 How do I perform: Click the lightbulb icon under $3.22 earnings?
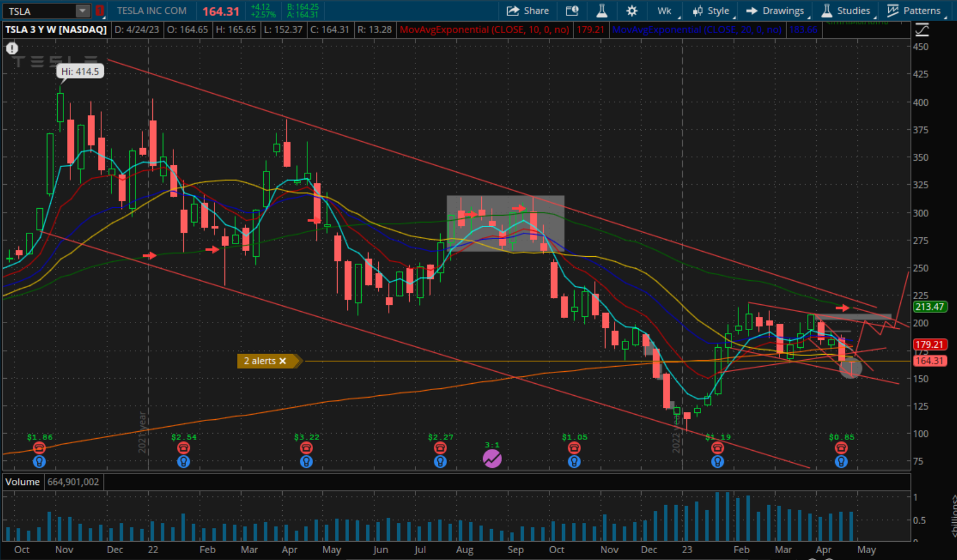point(306,462)
